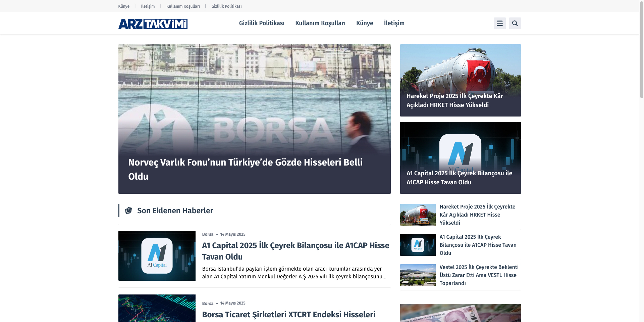This screenshot has width=644, height=322.
Task: Click the Son Eklenen Haberler heading
Action: 175,211
